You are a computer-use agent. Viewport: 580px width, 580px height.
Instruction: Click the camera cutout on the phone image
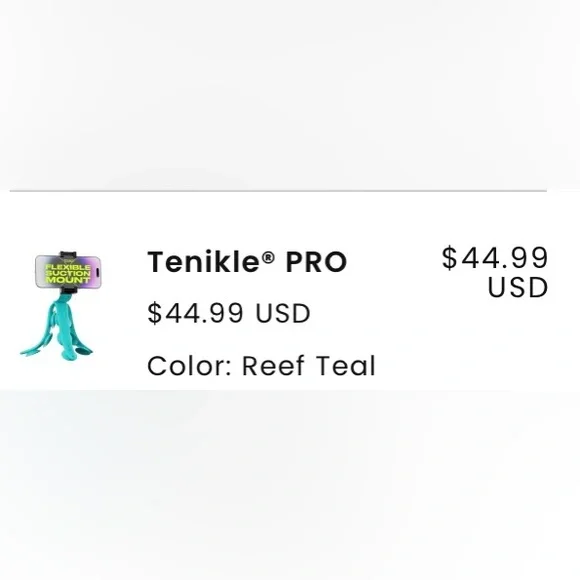[97, 272]
